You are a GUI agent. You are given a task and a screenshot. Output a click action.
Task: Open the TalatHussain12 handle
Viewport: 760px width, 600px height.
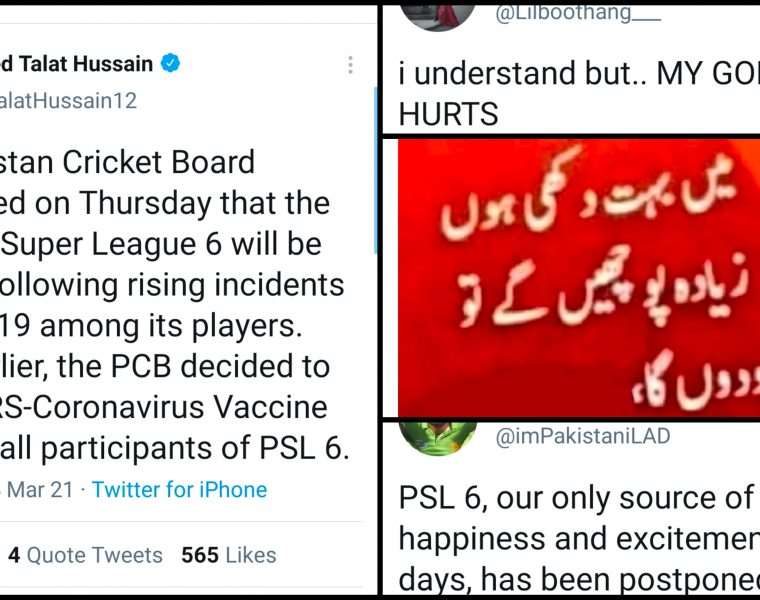(x=68, y=101)
